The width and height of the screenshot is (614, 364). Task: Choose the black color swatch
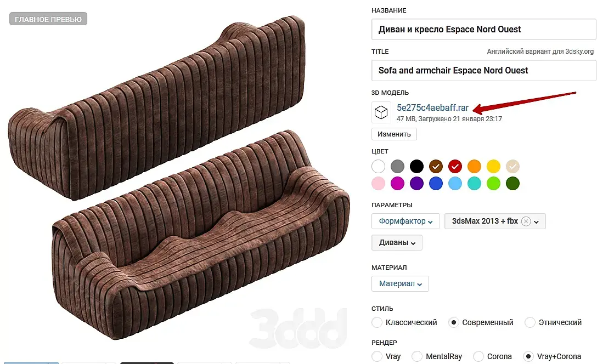(x=416, y=166)
